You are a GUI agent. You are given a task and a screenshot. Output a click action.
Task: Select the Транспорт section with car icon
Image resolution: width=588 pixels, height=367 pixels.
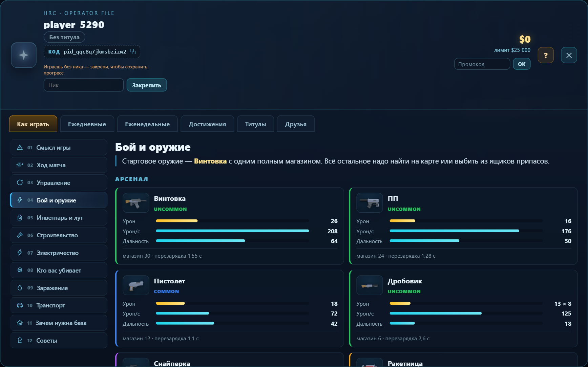click(59, 305)
